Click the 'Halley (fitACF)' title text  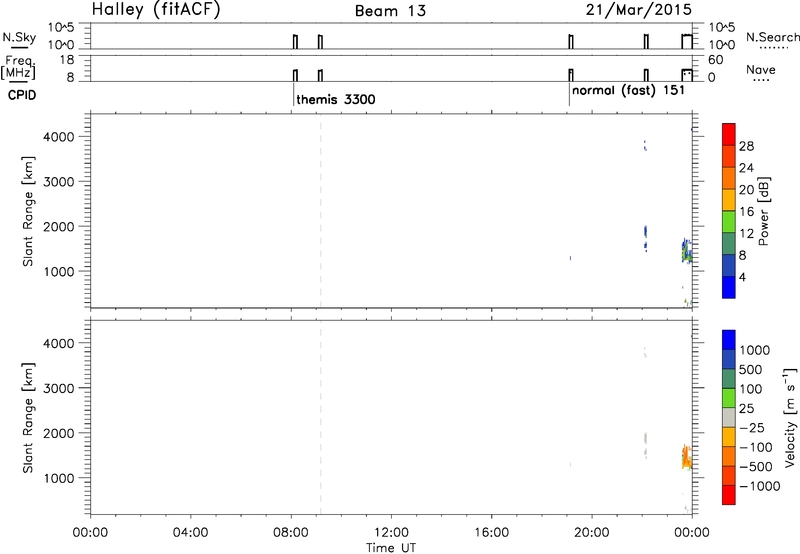click(x=156, y=10)
